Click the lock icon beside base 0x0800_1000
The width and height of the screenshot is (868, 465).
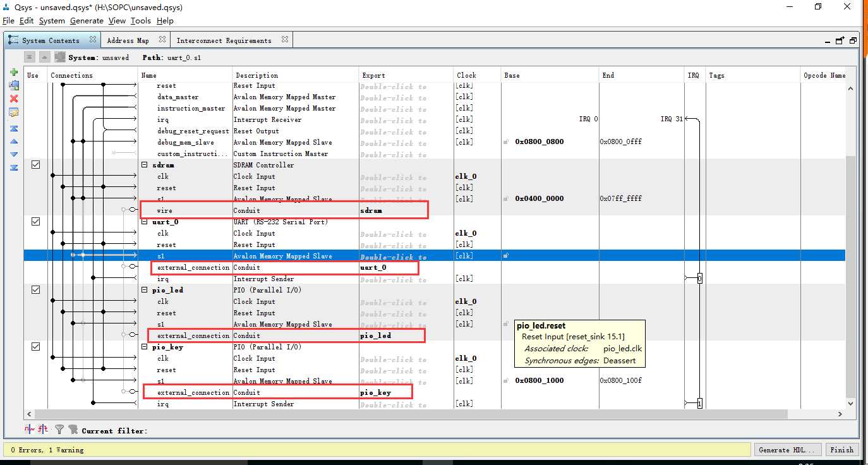click(507, 380)
